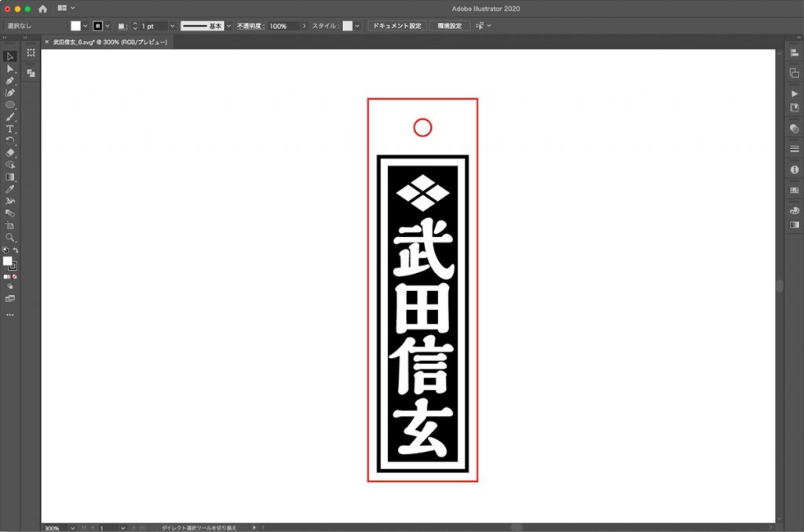Open graphic style dropdown arrow
This screenshot has width=804, height=532.
(x=357, y=26)
